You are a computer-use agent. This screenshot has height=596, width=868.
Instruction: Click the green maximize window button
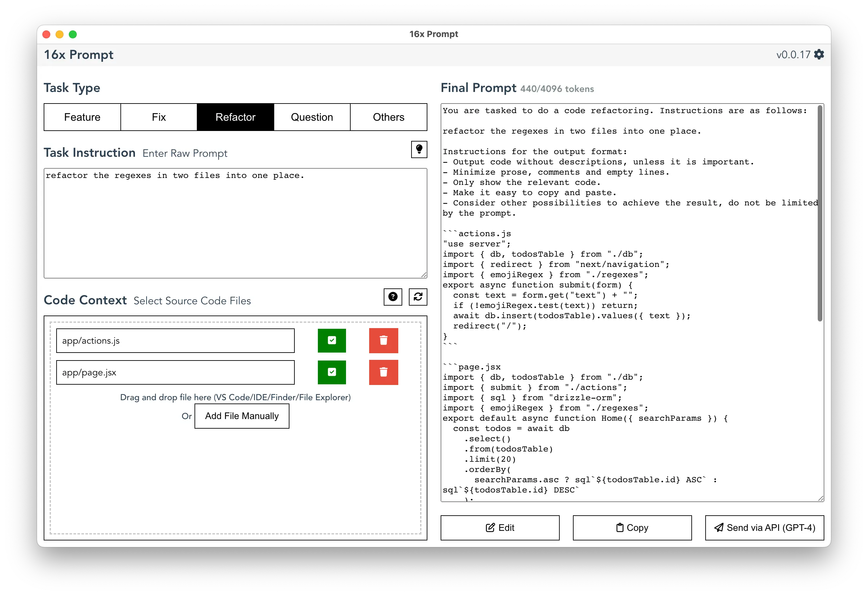tap(73, 34)
